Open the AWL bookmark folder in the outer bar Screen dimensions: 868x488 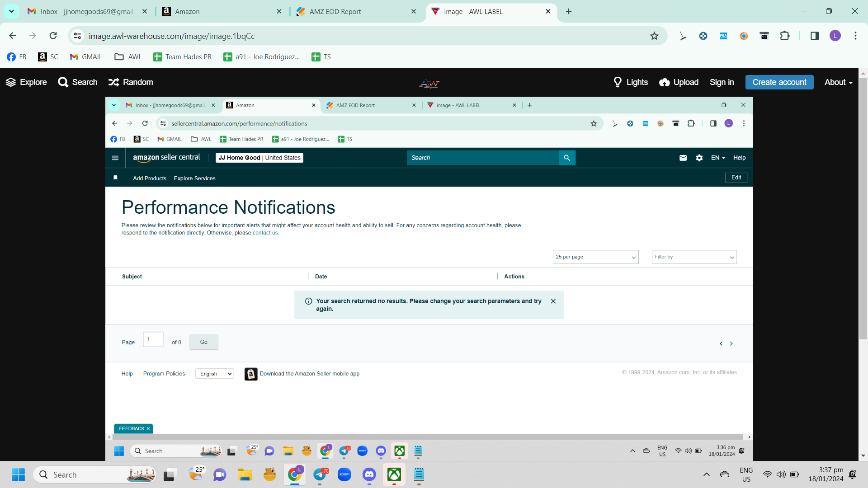[x=128, y=57]
